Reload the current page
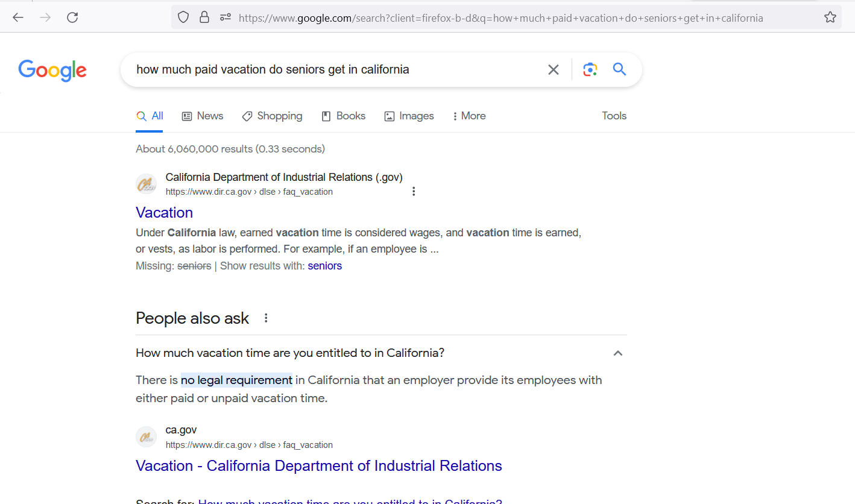855x504 pixels. [72, 17]
